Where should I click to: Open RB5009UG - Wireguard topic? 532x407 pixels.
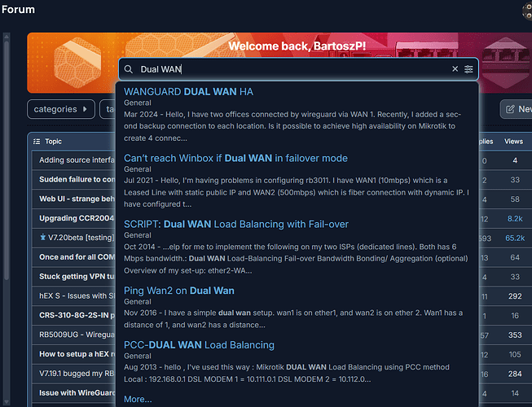(77, 335)
